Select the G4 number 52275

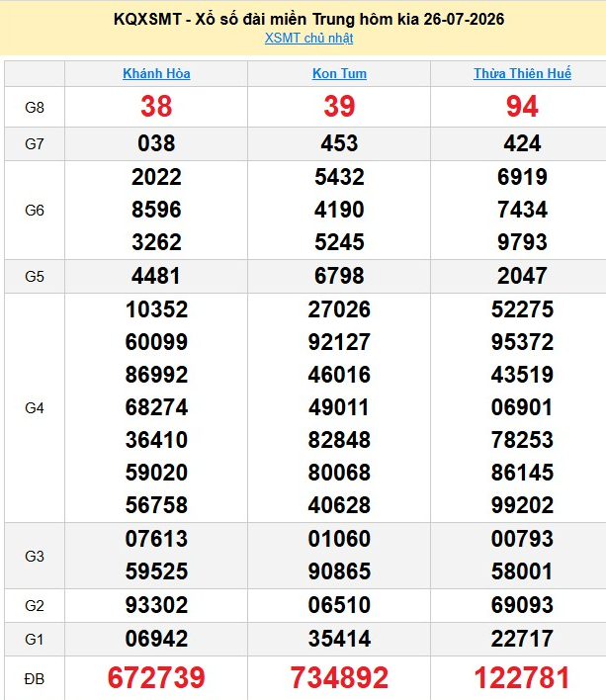pyautogui.click(x=522, y=309)
